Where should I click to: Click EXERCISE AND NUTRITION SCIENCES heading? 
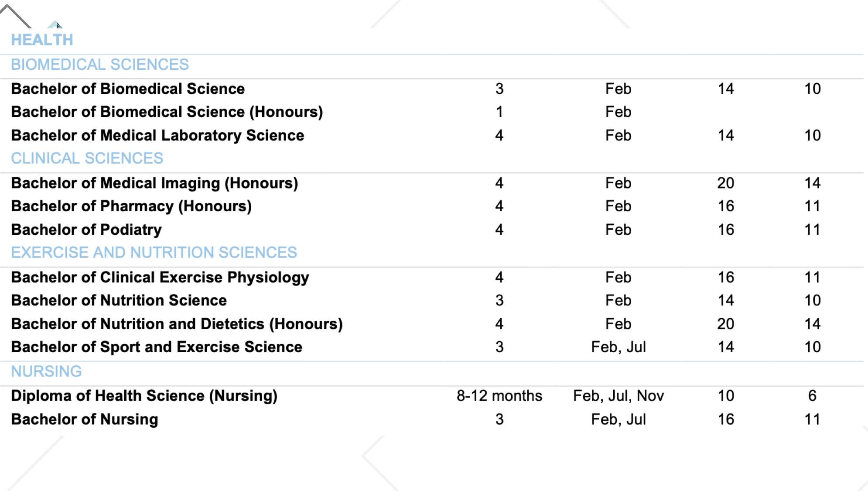(x=154, y=253)
